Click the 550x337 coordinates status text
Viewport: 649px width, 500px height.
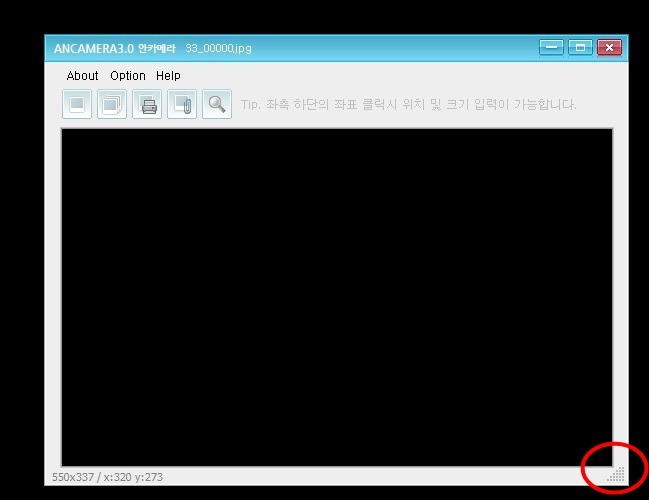click(x=108, y=477)
